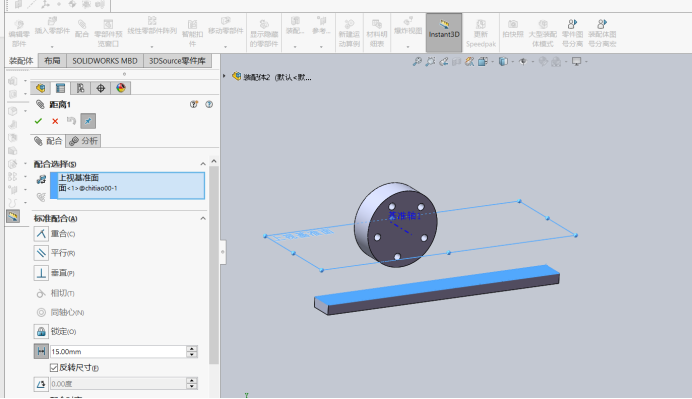Increase the distance value with the up spinner
The height and width of the screenshot is (399, 692).
(192, 349)
